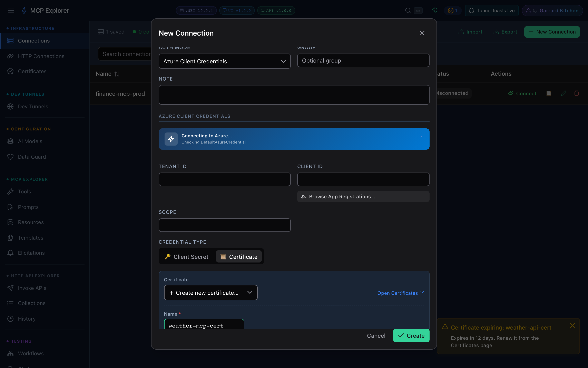588x368 pixels.
Task: Delete finance-mcp-prod with trash icon
Action: [576, 93]
